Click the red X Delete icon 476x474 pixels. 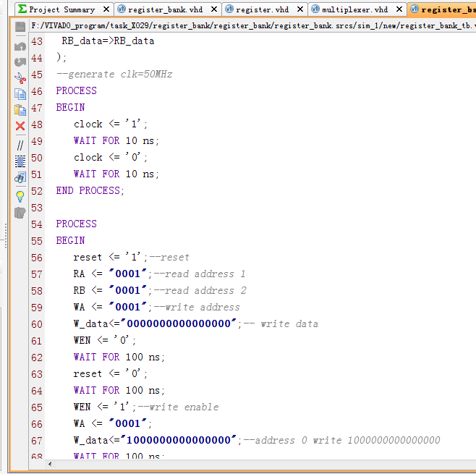click(x=20, y=126)
